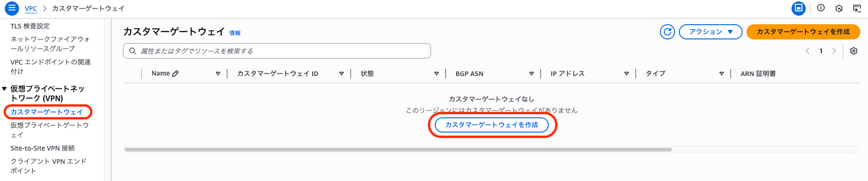
Task: Select 仮想プライベートゲートウェイ in sidebar
Action: coord(49,130)
